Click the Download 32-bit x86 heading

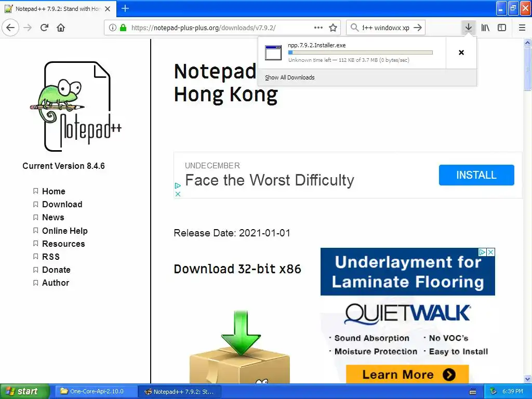pyautogui.click(x=237, y=269)
